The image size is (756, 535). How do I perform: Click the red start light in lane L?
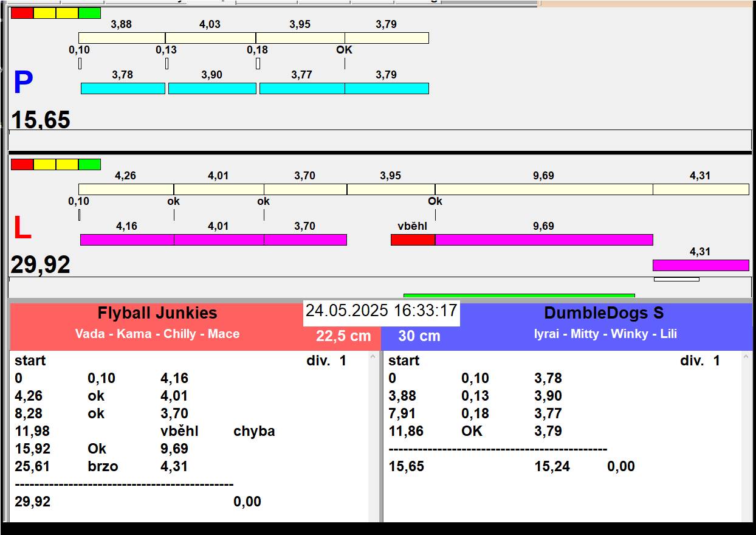tap(22, 164)
